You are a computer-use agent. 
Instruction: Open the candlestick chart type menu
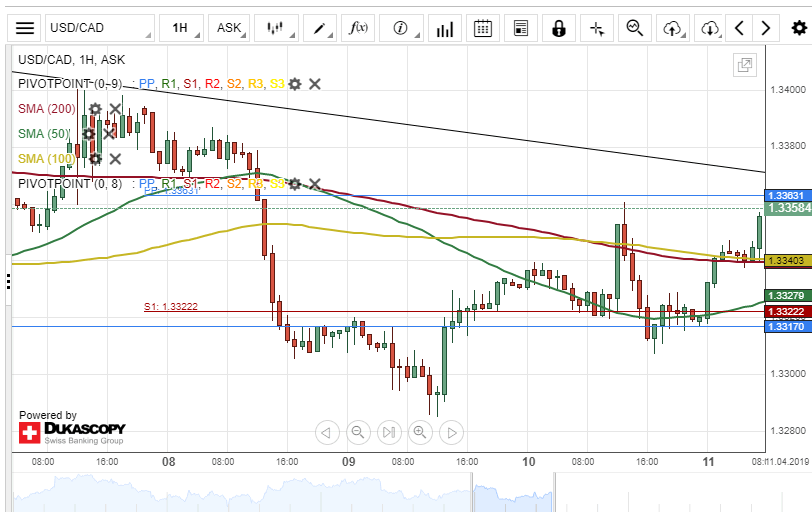277,28
